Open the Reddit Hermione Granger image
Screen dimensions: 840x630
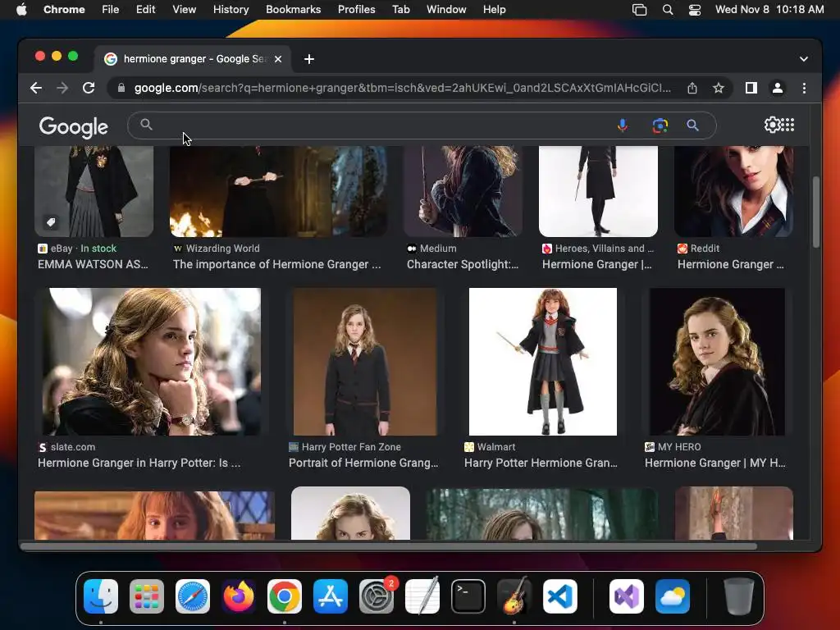734,192
